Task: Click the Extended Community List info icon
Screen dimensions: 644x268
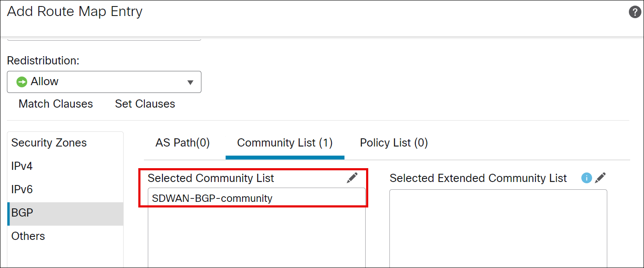Action: tap(587, 178)
